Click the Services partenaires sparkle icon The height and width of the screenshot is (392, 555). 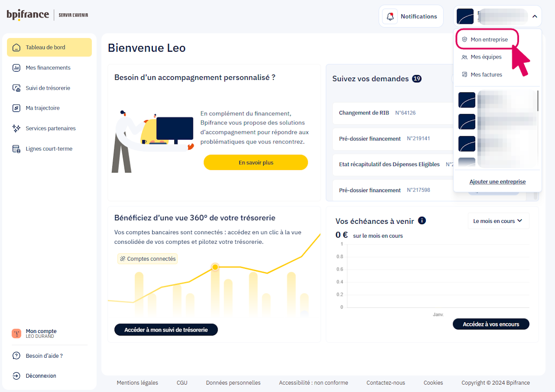(x=16, y=128)
